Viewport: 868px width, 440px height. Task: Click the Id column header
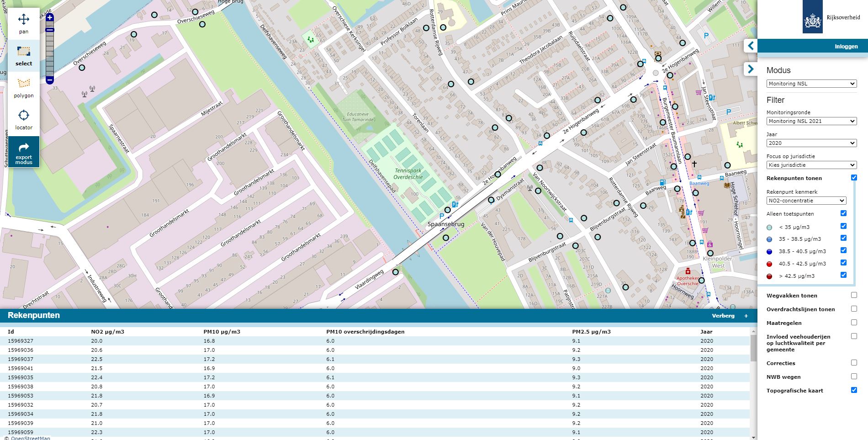(x=11, y=332)
